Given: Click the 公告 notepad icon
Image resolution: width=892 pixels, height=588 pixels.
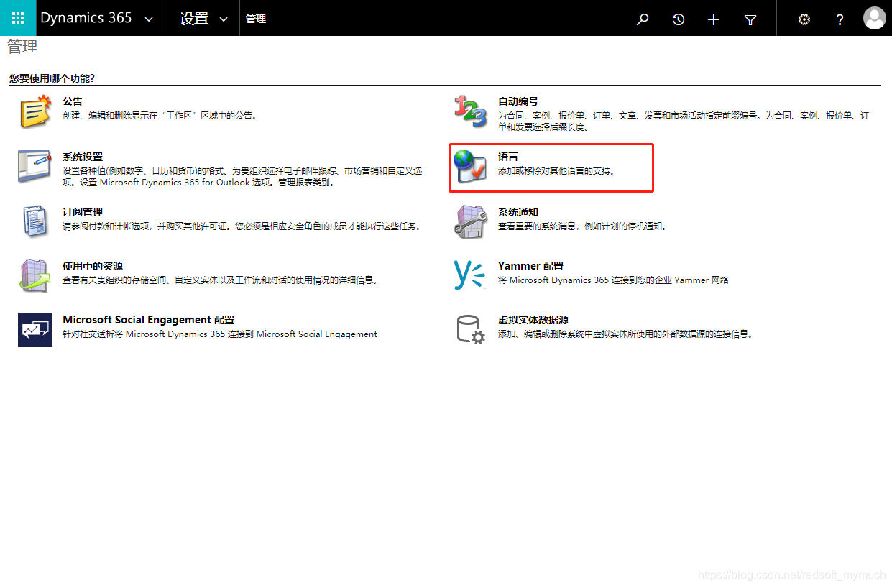Looking at the screenshot, I should [x=35, y=111].
